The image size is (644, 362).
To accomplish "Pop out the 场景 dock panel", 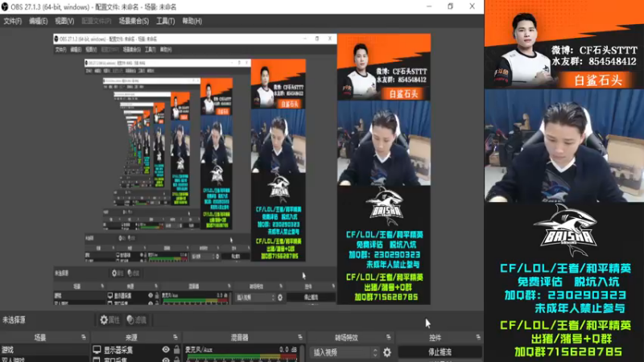I will 84,337.
